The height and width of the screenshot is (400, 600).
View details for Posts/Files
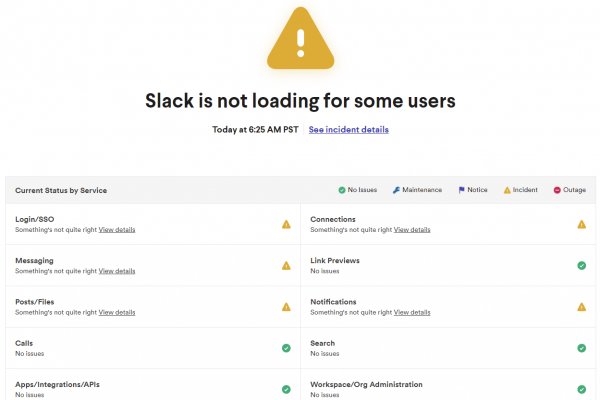coord(117,312)
